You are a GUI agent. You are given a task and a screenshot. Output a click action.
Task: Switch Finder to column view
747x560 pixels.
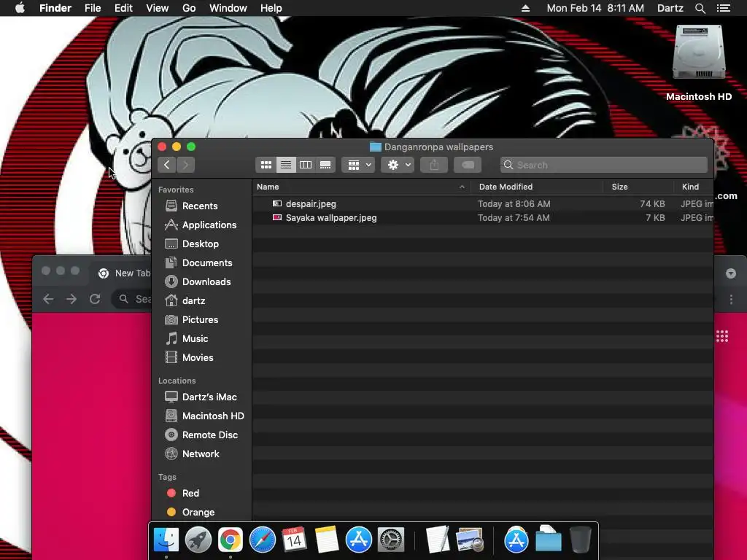(x=306, y=165)
